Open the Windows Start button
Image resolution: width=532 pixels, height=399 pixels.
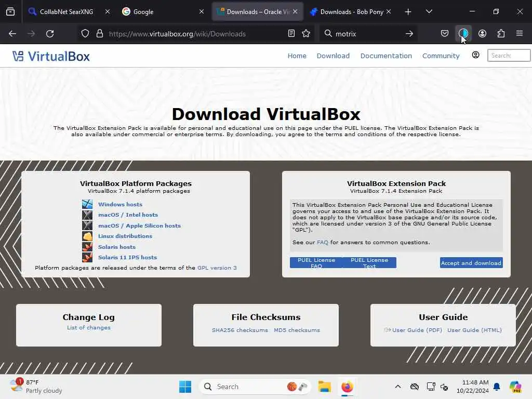[185, 387]
